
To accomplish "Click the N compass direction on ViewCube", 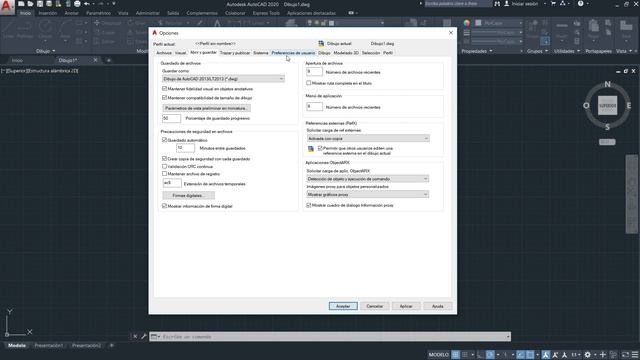I will point(607,84).
